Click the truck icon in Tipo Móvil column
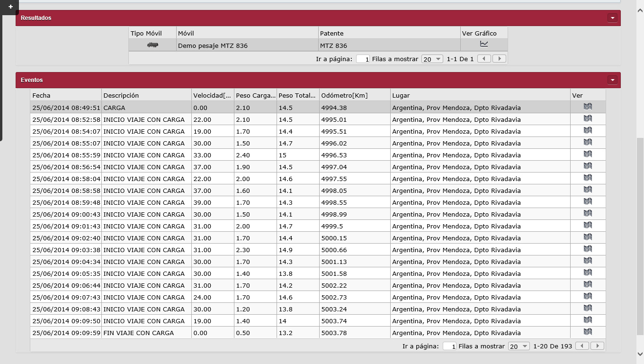The width and height of the screenshot is (644, 364). (x=152, y=45)
